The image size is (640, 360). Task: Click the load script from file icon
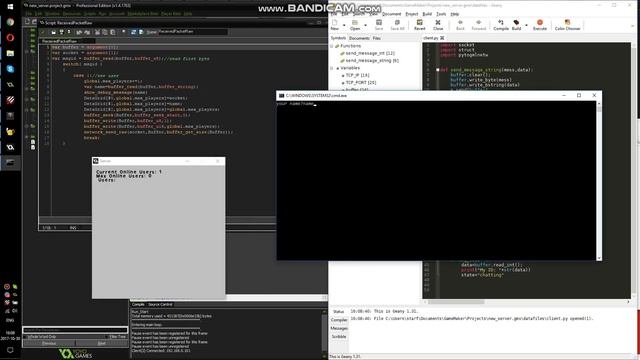(53, 32)
